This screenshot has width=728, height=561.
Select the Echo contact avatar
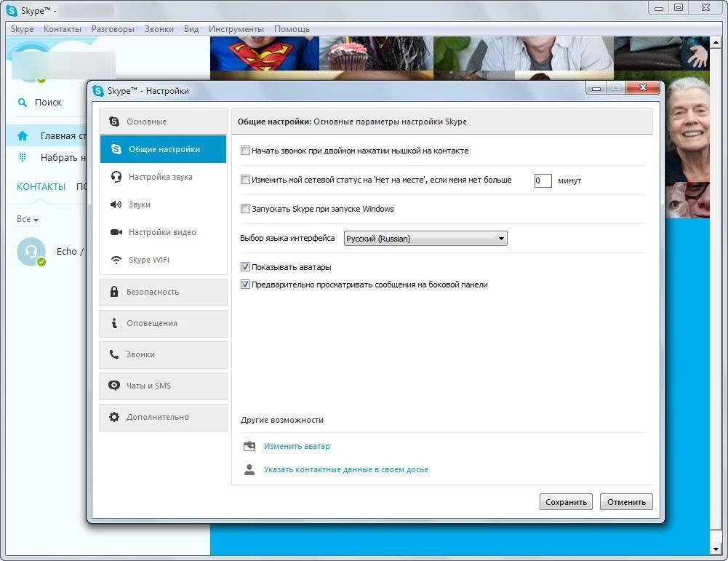click(31, 252)
